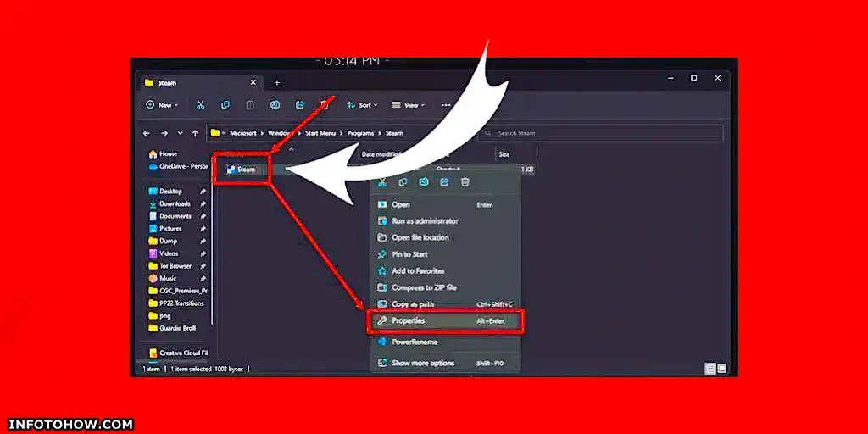Select Add to Favorites

pos(445,271)
